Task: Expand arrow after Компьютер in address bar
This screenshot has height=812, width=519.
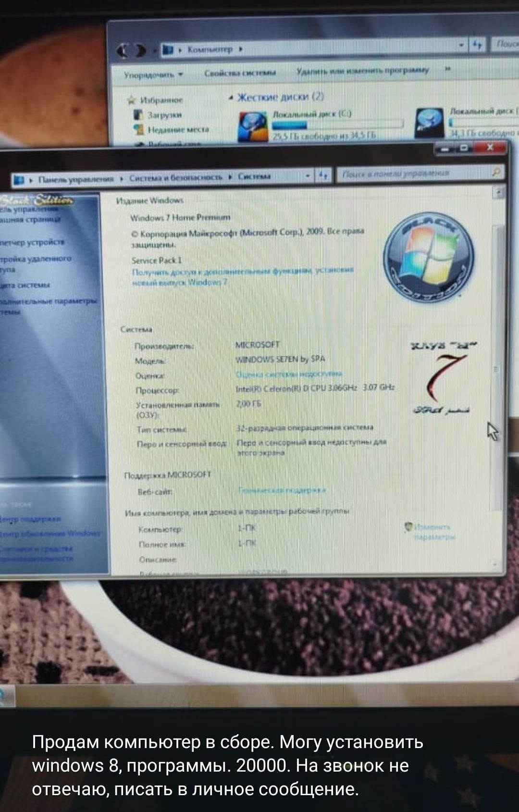Action: pyautogui.click(x=241, y=49)
